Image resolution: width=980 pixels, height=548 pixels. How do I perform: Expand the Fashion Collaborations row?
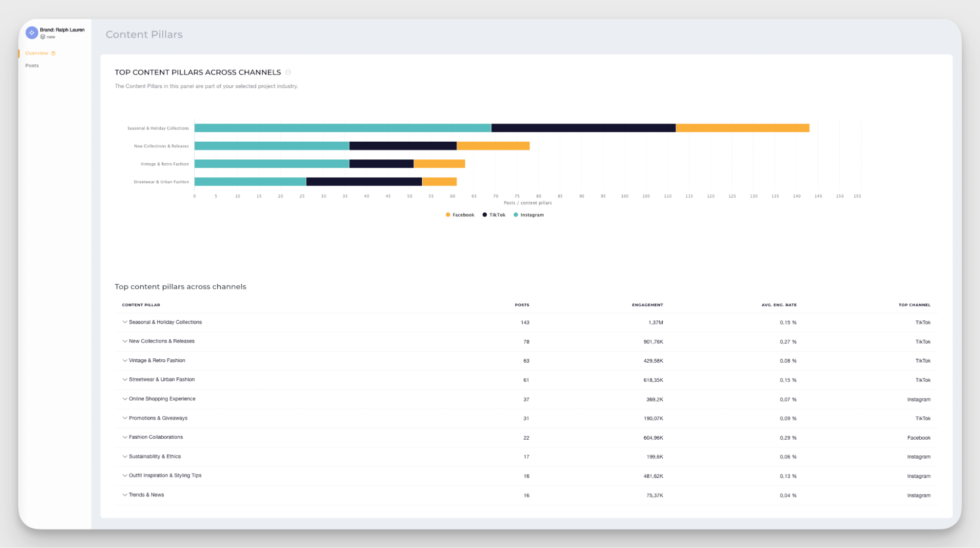pyautogui.click(x=125, y=437)
